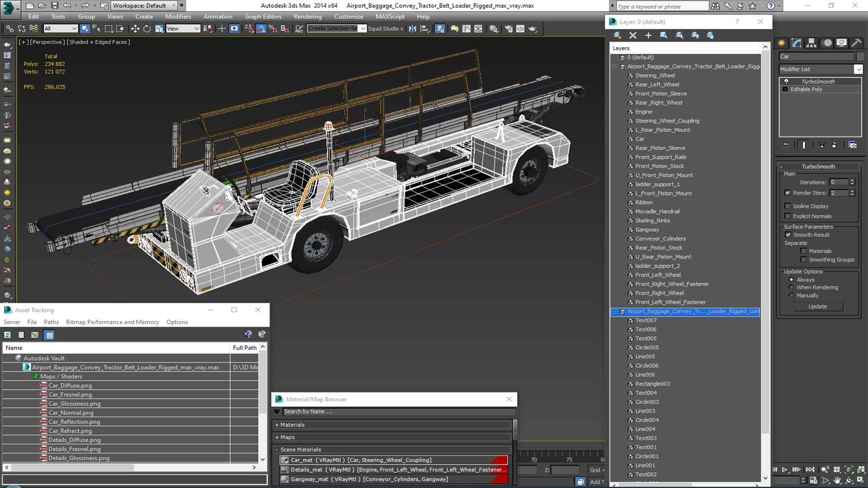Screen dimensions: 868x488
Task: Open the Modifier List dropdown
Action: tap(858, 69)
